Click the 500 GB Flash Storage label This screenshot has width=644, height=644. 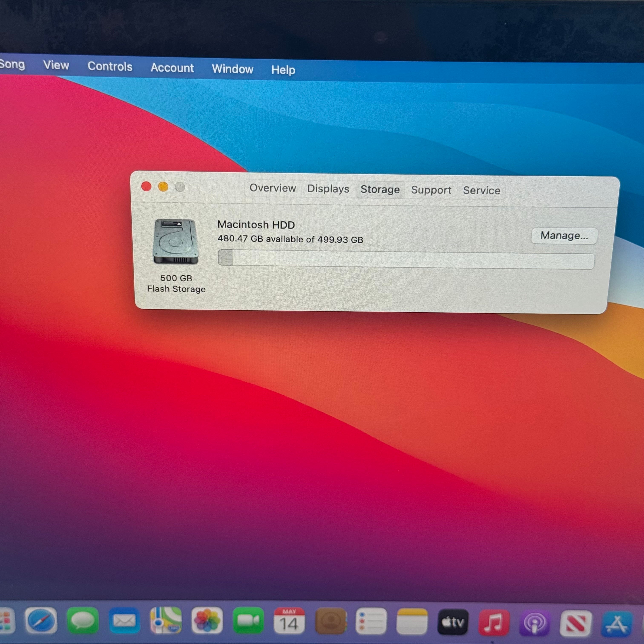176,283
